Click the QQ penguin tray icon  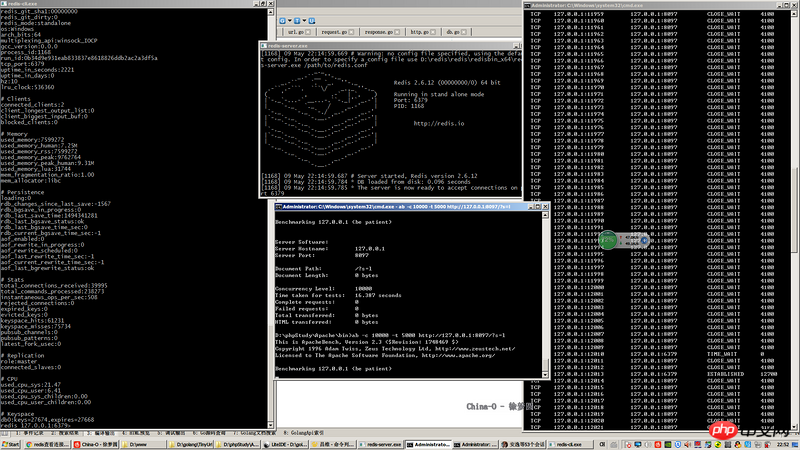pos(738,444)
